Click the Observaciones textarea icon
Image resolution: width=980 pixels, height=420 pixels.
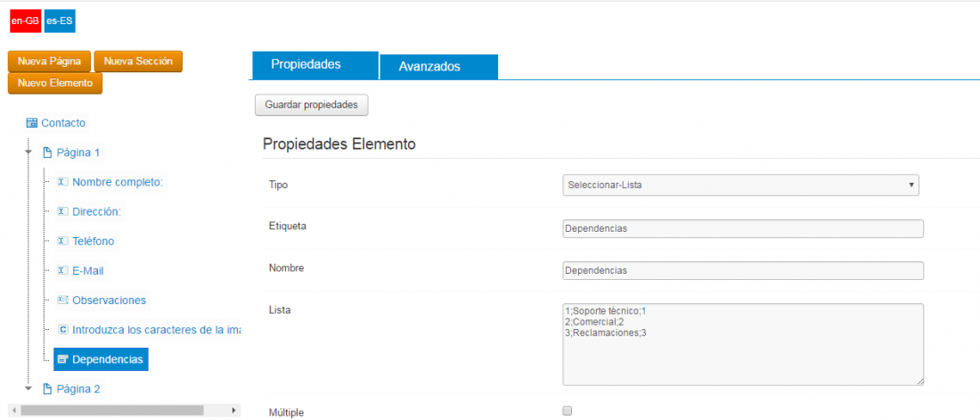[x=62, y=300]
